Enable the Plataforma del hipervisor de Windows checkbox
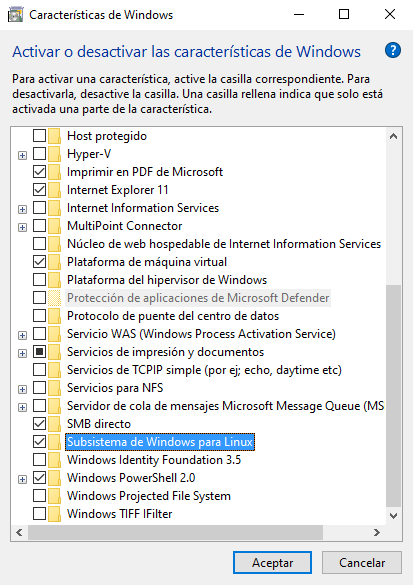Image resolution: width=413 pixels, height=585 pixels. [40, 279]
